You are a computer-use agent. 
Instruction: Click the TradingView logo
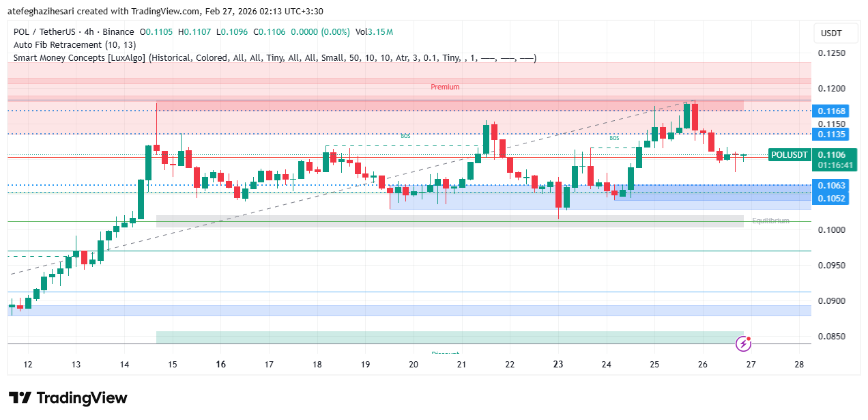tap(68, 398)
